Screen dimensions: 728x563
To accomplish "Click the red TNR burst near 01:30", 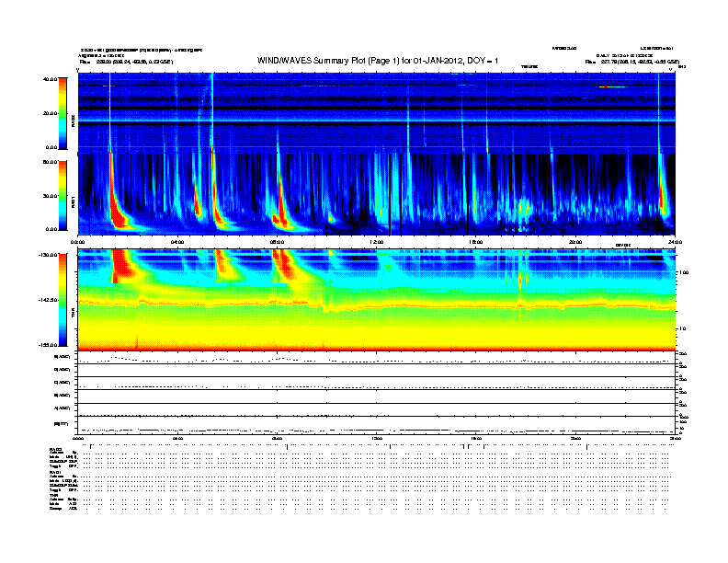I will (120, 266).
